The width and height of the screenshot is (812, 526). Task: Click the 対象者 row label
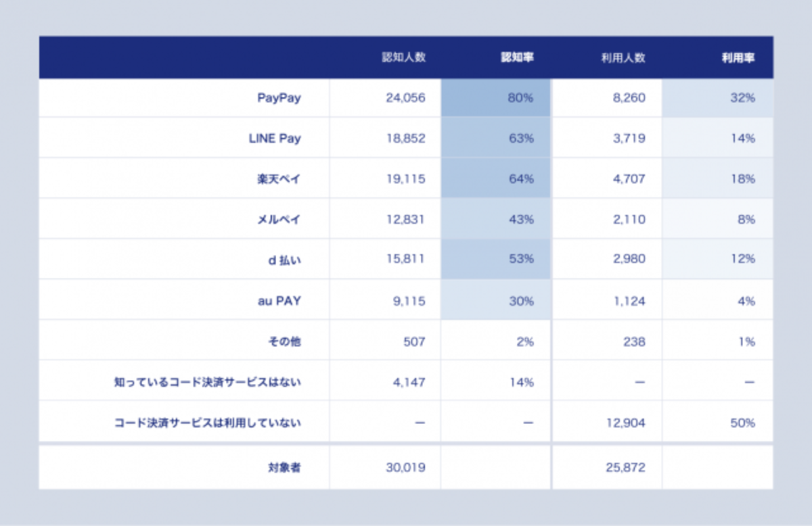pyautogui.click(x=285, y=467)
